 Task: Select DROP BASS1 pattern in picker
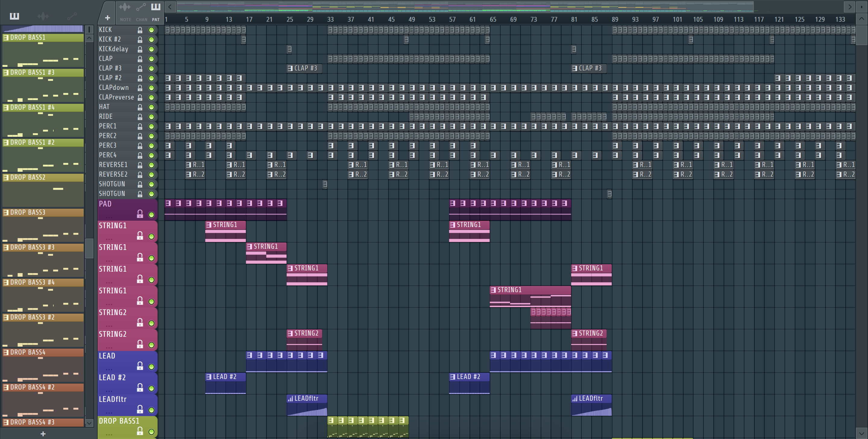click(43, 51)
